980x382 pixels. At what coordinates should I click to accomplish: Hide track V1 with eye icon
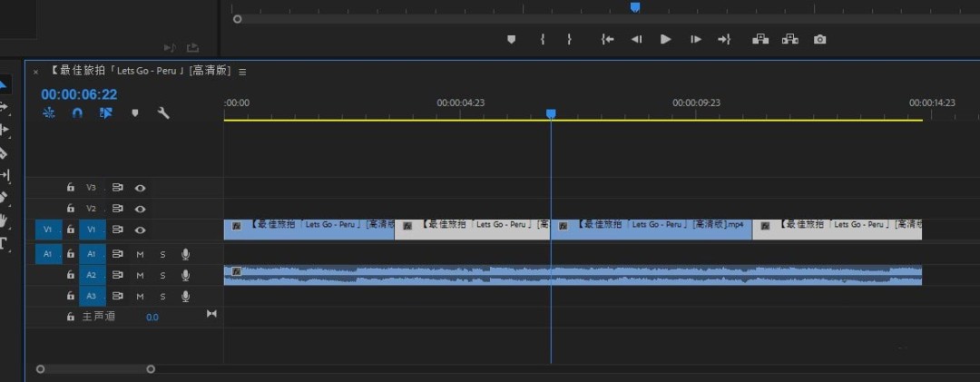(x=141, y=230)
